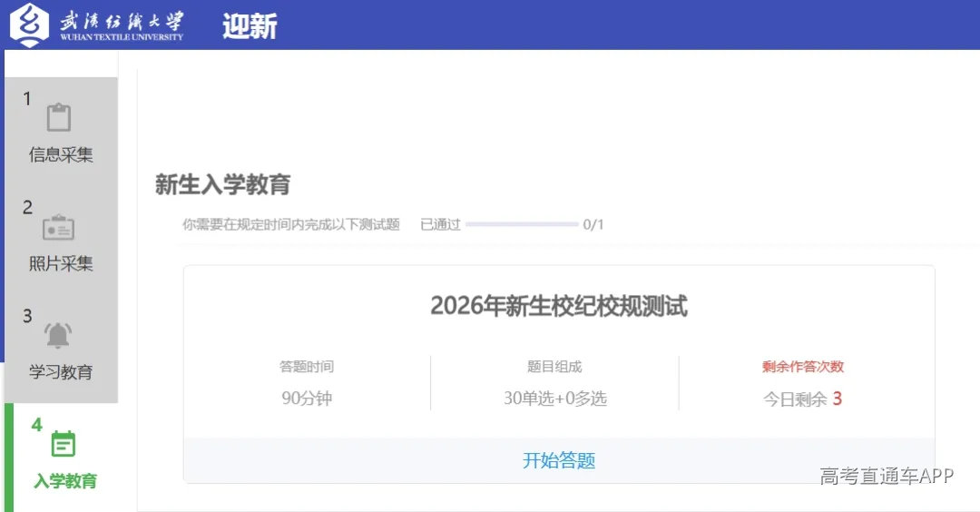The width and height of the screenshot is (980, 512).
Task: Open step 1 信息采集 label
Action: tap(61, 154)
